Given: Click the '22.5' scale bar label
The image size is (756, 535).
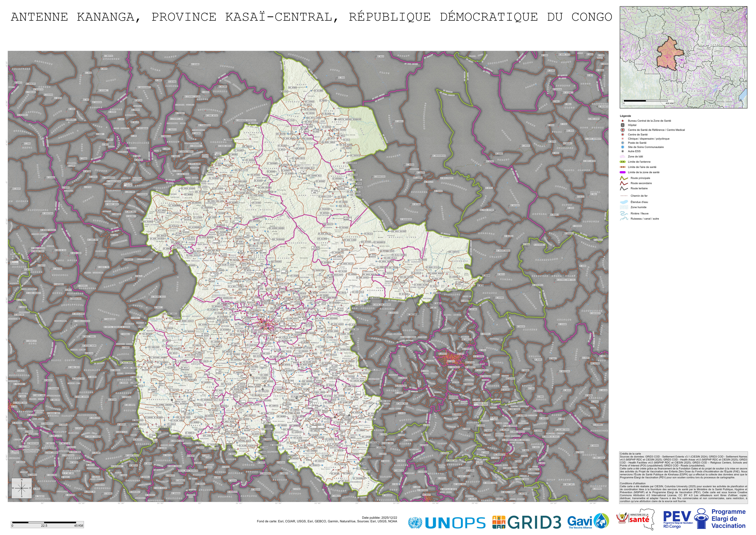Looking at the screenshot, I should pyautogui.click(x=44, y=526).
